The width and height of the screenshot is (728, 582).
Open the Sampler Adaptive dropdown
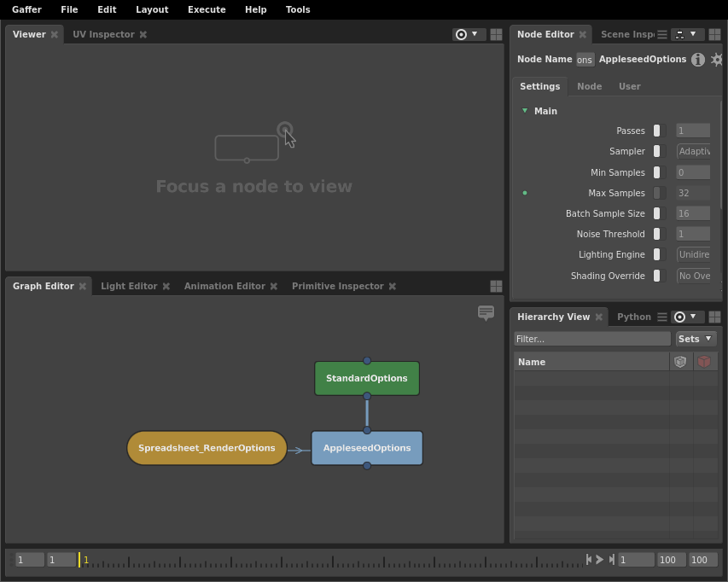(x=693, y=151)
